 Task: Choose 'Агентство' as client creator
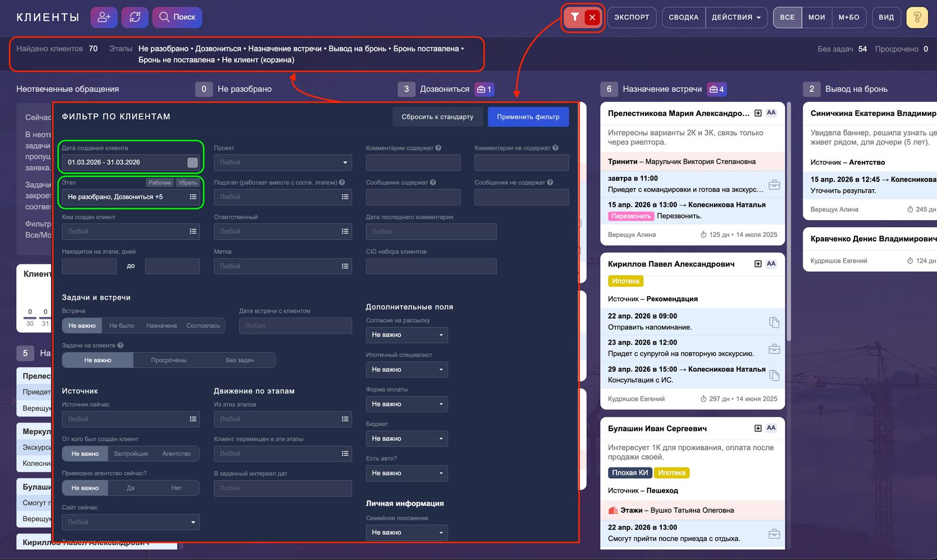click(177, 454)
